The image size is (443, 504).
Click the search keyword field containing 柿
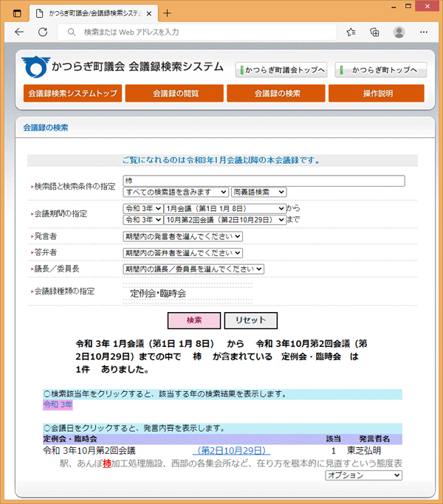tap(264, 181)
